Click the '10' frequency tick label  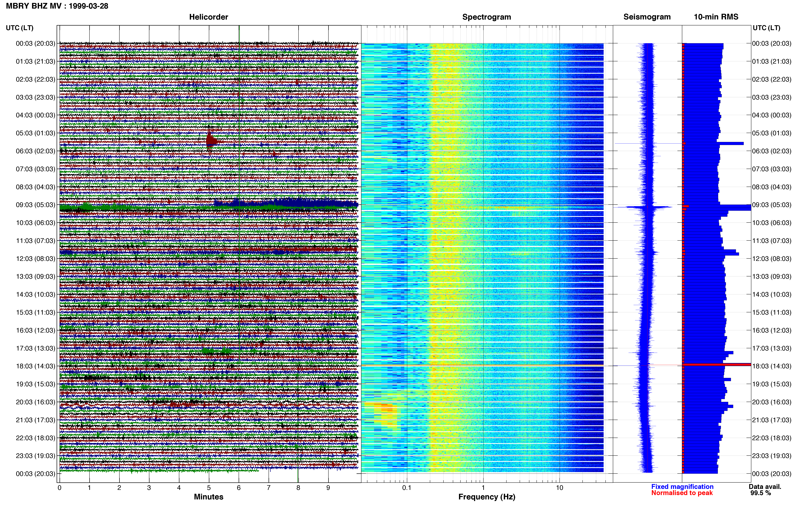coord(559,487)
